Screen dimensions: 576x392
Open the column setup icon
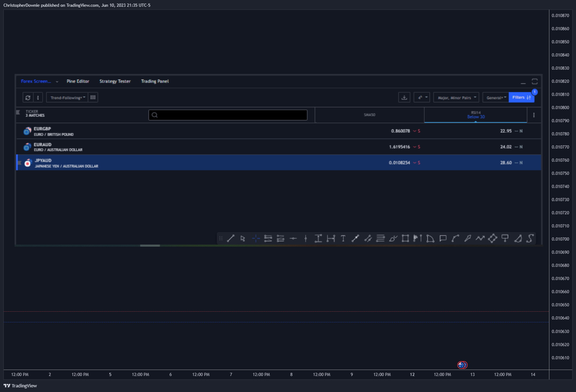[93, 97]
